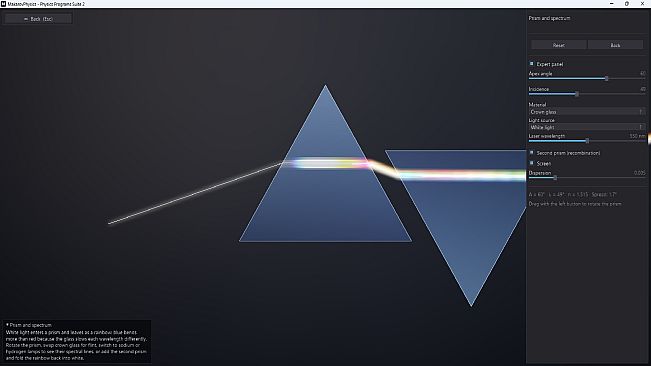Image resolution: width=651 pixels, height=366 pixels.
Task: Toggle the Second prism (recombination) checkbox
Action: pyautogui.click(x=531, y=153)
